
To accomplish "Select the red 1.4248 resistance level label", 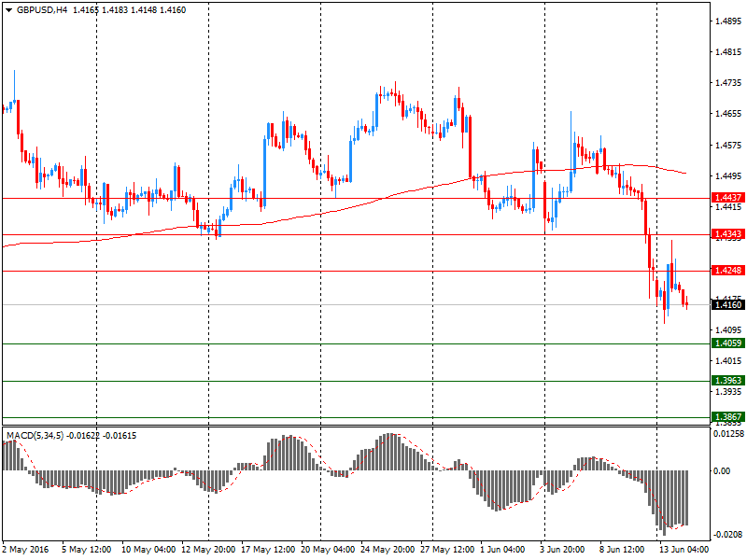I will point(727,270).
